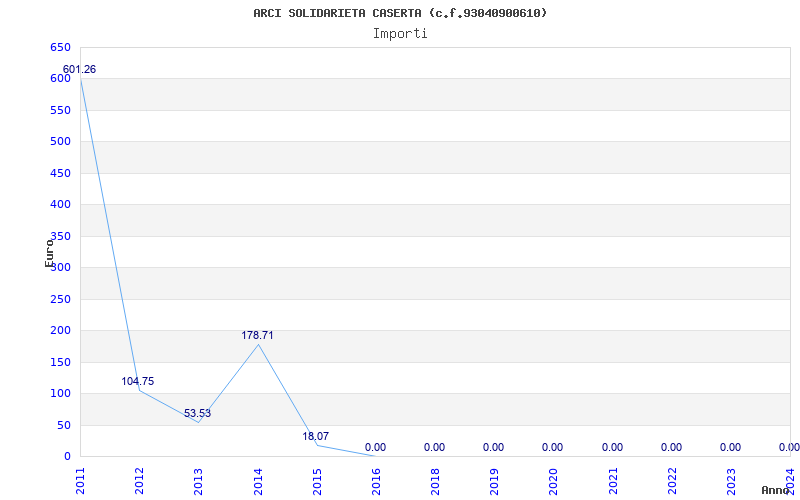
Task: Select the 2024 x-axis year label
Action: [x=790, y=481]
